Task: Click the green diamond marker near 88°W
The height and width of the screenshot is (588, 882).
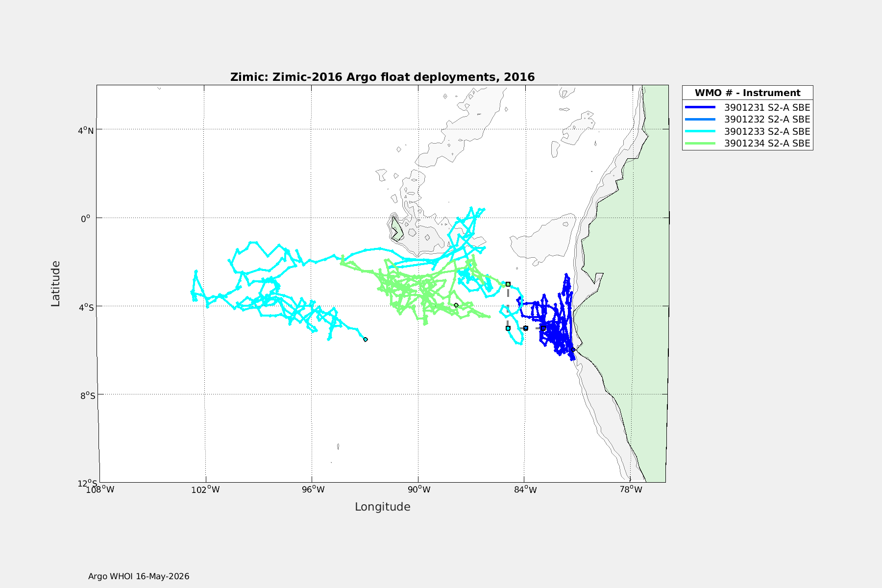Action: tap(456, 305)
